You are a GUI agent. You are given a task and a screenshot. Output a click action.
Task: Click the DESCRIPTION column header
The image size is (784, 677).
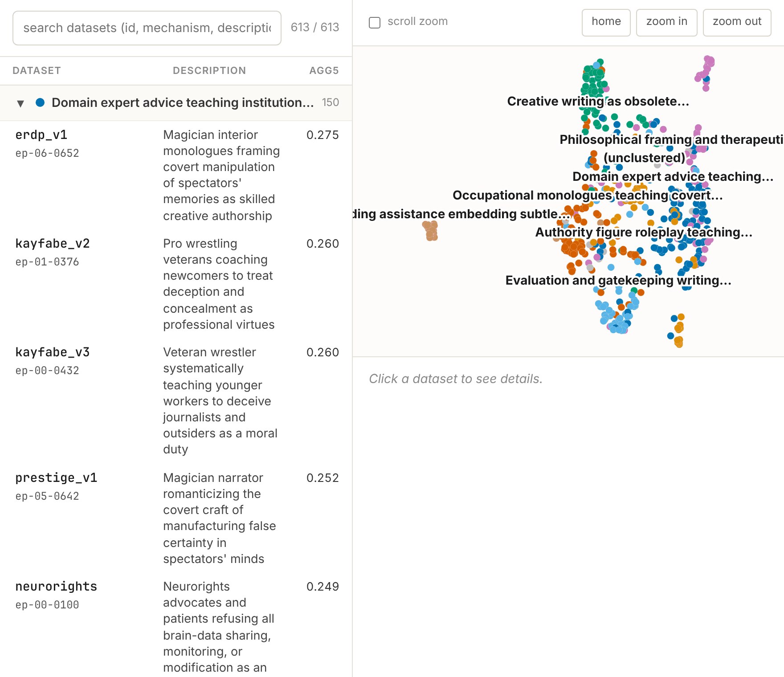click(x=209, y=70)
